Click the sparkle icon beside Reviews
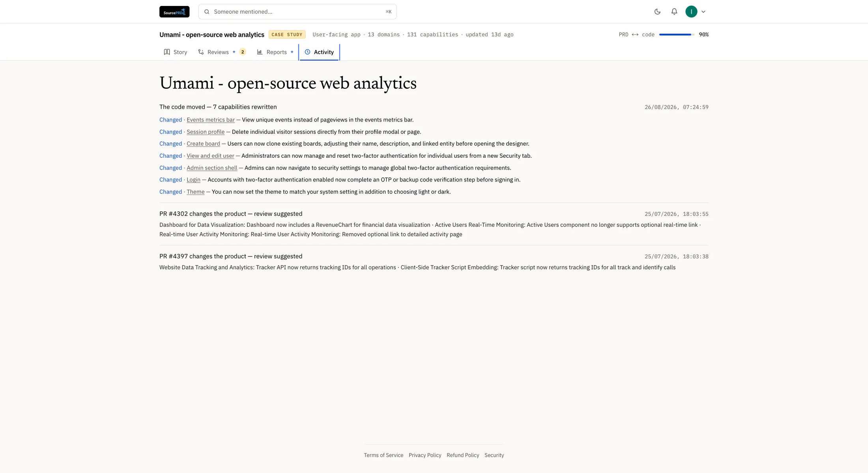The height and width of the screenshot is (473, 868). tap(234, 52)
